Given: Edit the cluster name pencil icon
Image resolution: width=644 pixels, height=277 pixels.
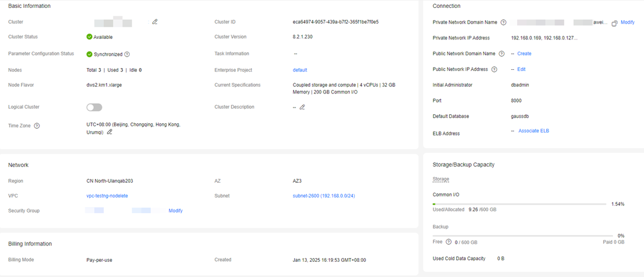Looking at the screenshot, I should 155,22.
